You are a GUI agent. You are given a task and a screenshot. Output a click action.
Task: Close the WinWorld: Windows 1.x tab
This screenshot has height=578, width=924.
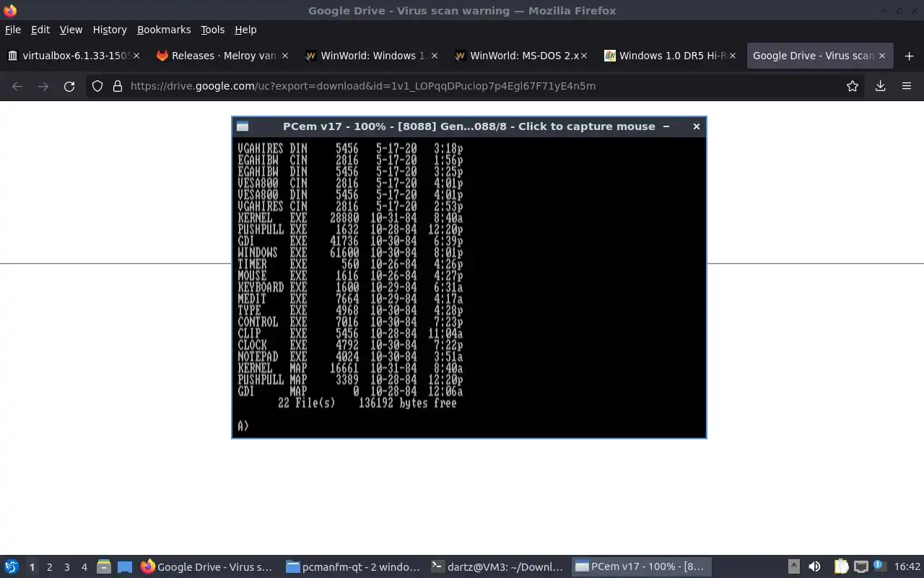click(435, 56)
